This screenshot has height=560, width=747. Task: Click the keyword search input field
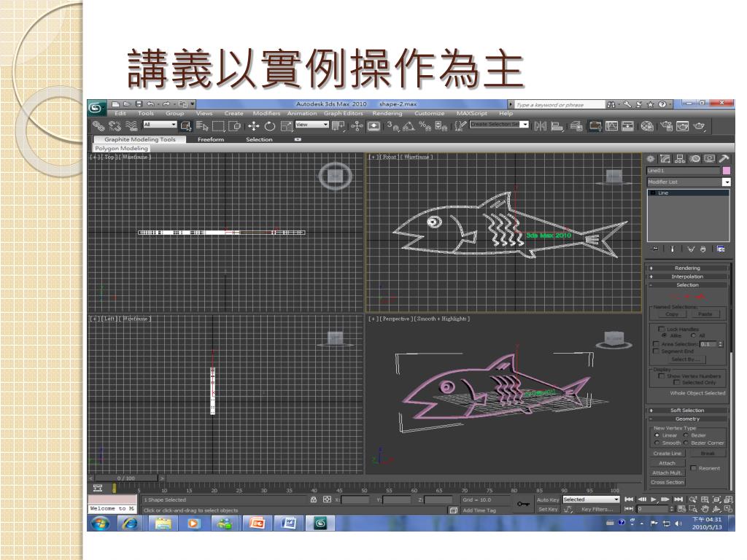[x=558, y=104]
